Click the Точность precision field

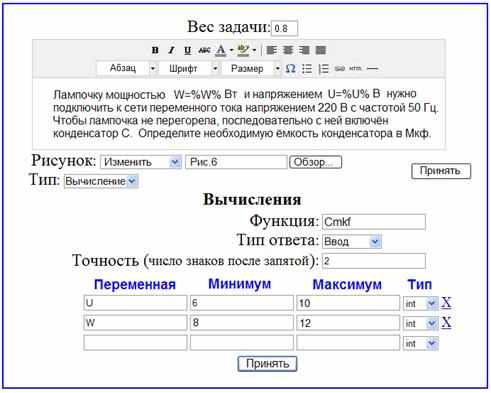click(x=374, y=261)
